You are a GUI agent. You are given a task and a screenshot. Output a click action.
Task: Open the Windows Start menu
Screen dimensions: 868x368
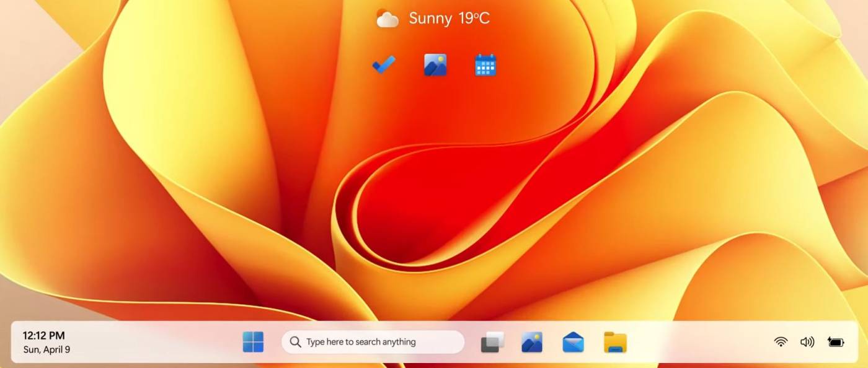point(253,341)
